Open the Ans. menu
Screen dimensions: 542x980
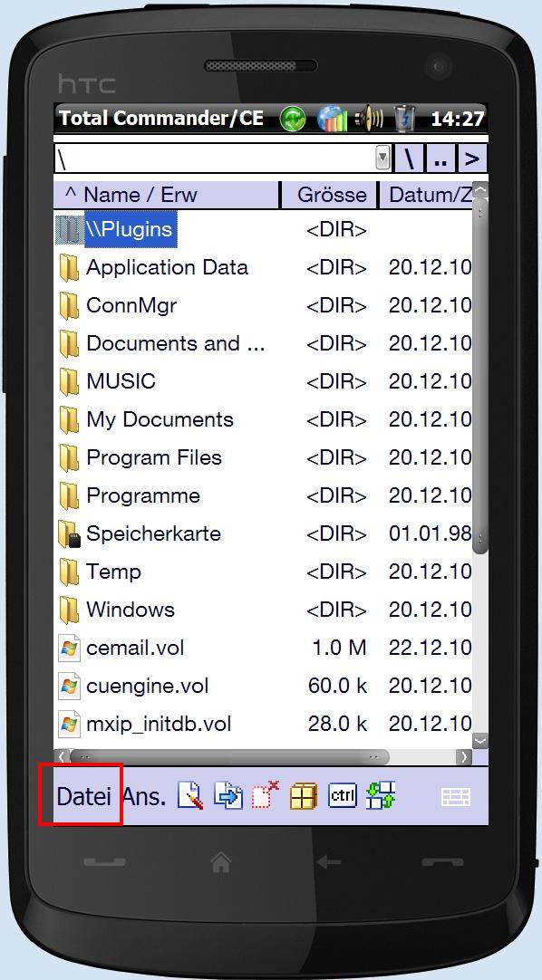coord(144,797)
